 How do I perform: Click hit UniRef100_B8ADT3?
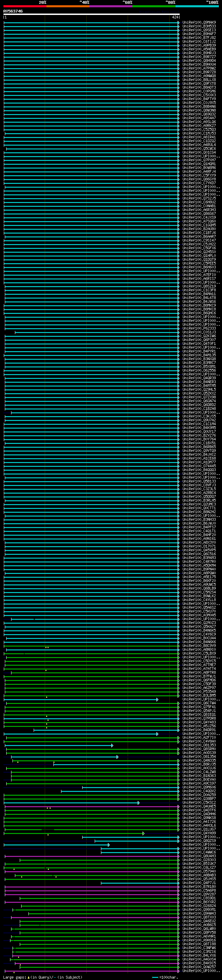[199, 87]
